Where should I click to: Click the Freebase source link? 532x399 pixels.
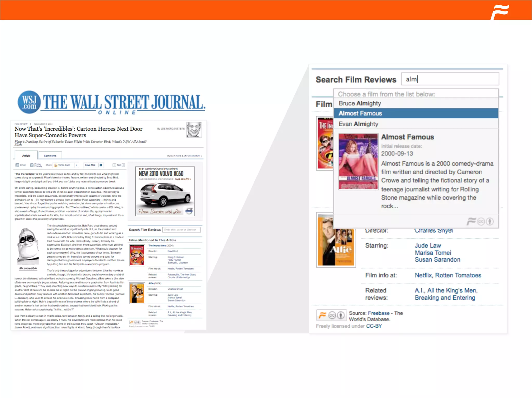click(378, 313)
